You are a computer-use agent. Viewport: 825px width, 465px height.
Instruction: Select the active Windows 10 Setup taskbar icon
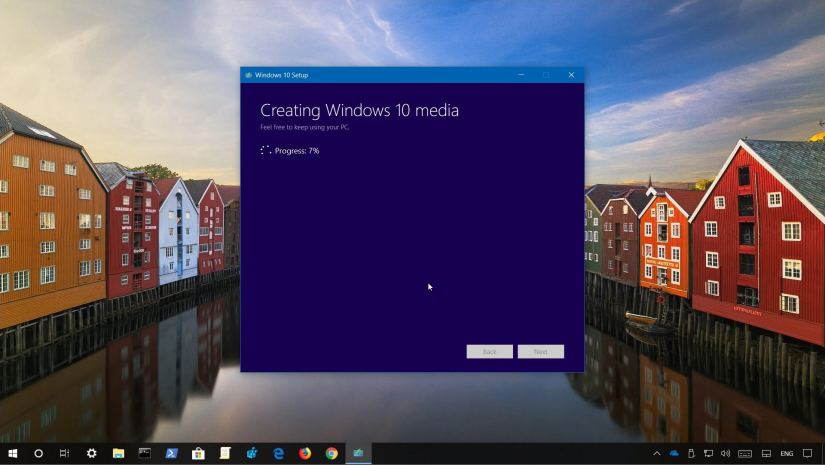(358, 453)
